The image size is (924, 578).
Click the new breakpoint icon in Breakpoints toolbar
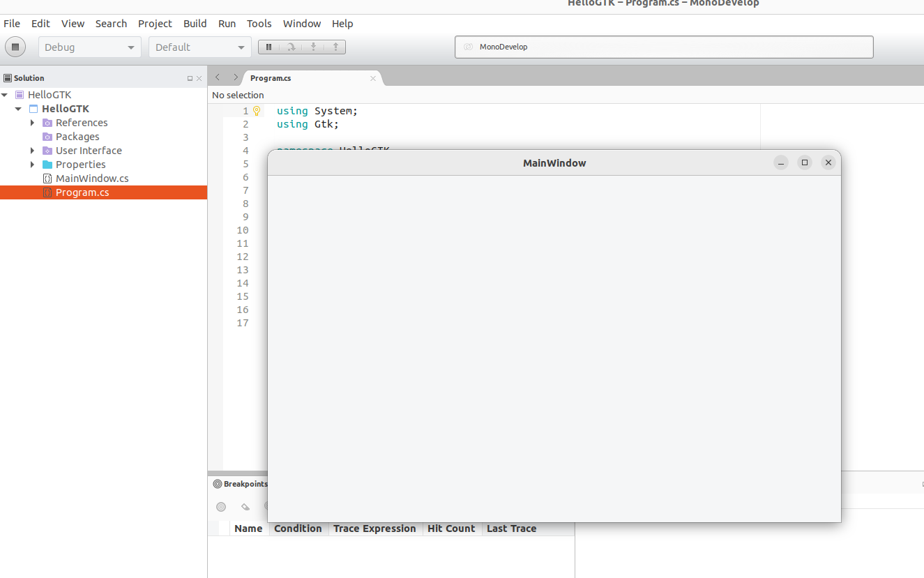tap(221, 507)
